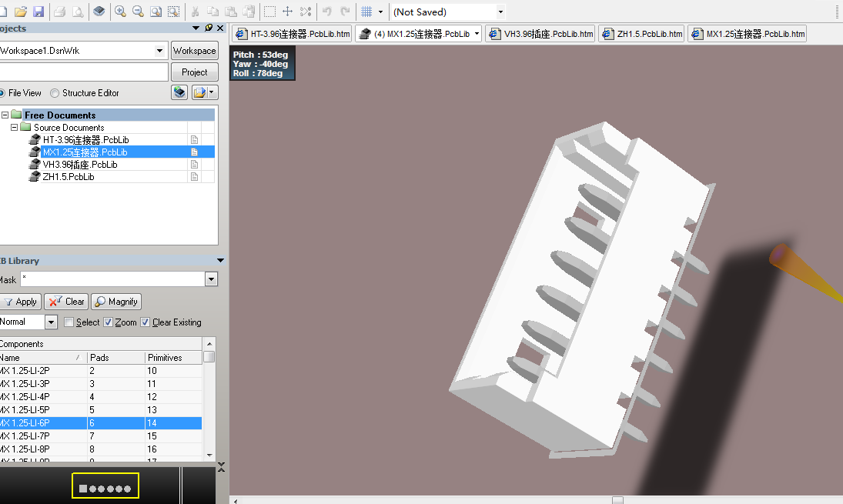Image resolution: width=843 pixels, height=504 pixels.
Task: Open the grid icon's dropdown arrow
Action: pyautogui.click(x=380, y=12)
